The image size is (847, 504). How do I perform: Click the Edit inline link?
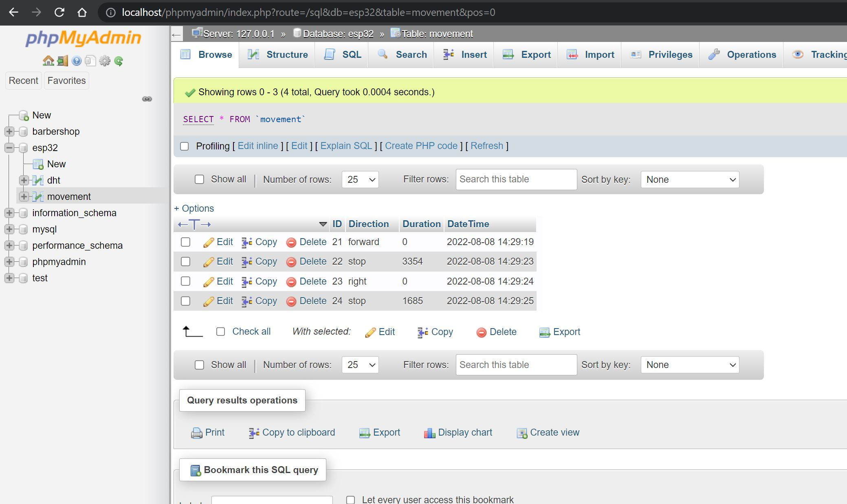257,146
